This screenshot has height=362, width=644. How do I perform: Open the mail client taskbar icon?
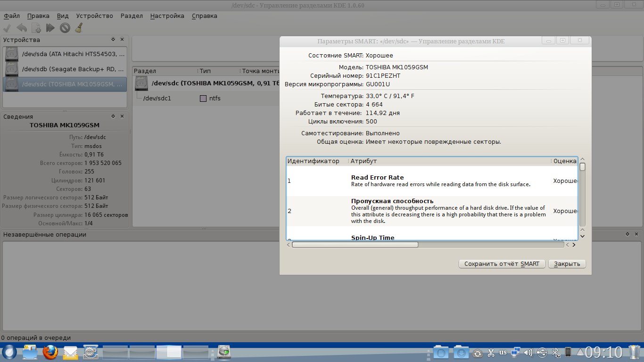pyautogui.click(x=70, y=353)
